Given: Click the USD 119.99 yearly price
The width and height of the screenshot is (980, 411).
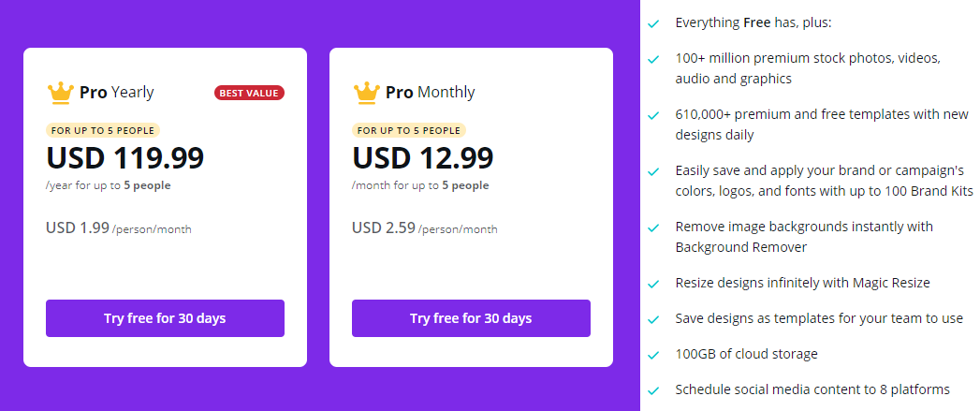Looking at the screenshot, I should tap(124, 157).
